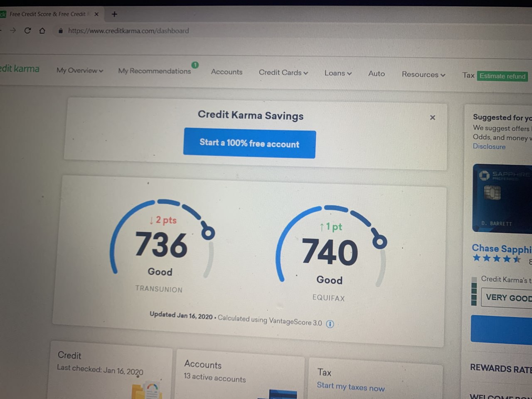Go to the Accounts page

227,72
